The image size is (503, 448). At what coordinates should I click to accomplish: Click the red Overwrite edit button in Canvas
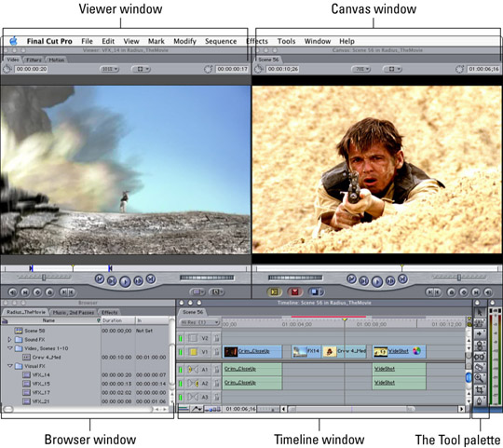[x=294, y=292]
